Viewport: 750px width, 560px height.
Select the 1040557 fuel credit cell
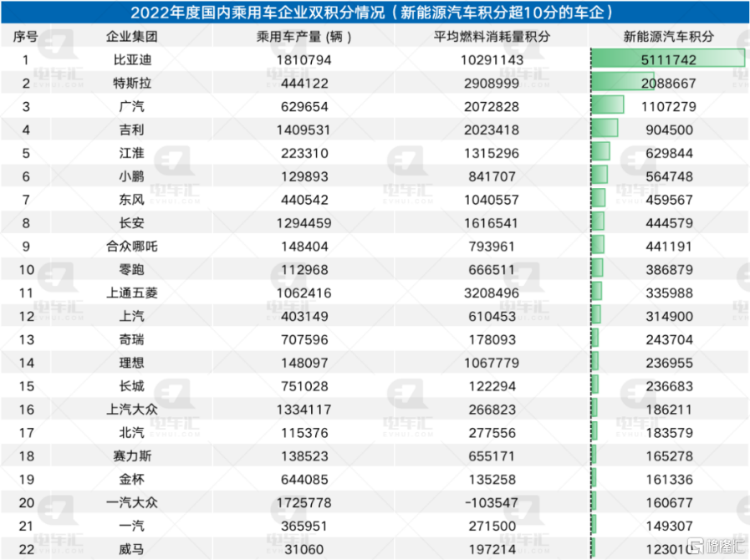[x=492, y=200]
